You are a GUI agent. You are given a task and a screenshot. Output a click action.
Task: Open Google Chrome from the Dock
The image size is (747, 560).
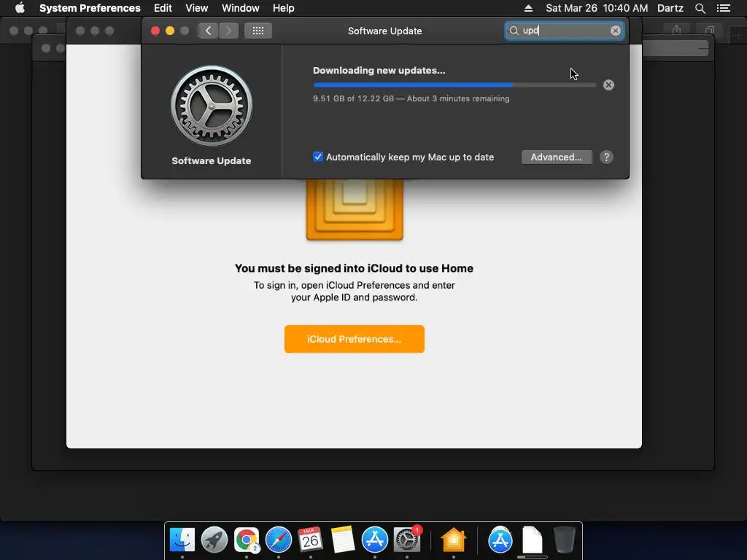point(247,540)
